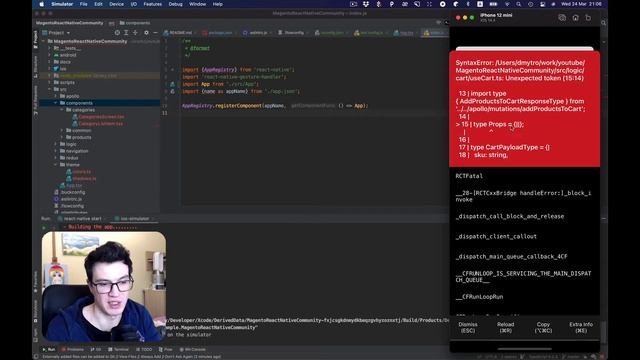Viewport: 640px width, 360px height.
Task: Expand the __tests__ folder
Action: (50, 48)
